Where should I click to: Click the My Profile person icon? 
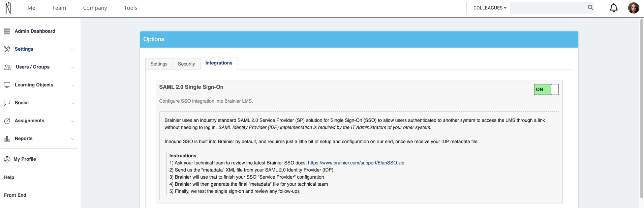(7, 159)
